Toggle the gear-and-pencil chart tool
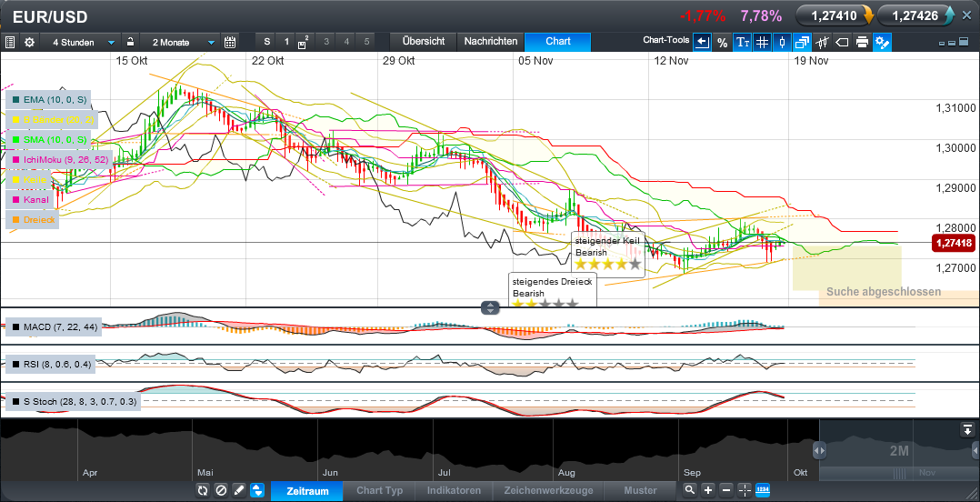Viewport: 980px width, 502px height. click(x=883, y=43)
